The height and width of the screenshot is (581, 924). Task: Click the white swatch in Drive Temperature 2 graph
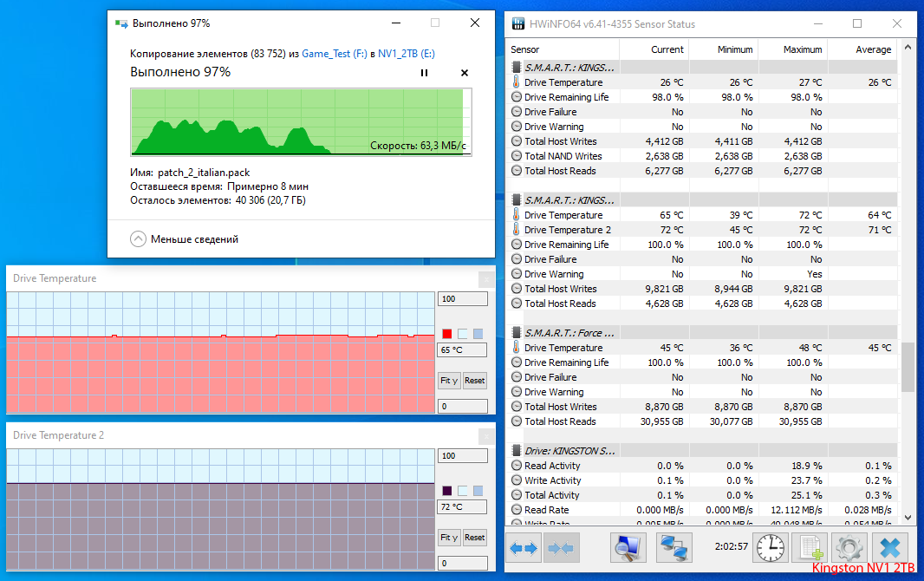[x=463, y=491]
